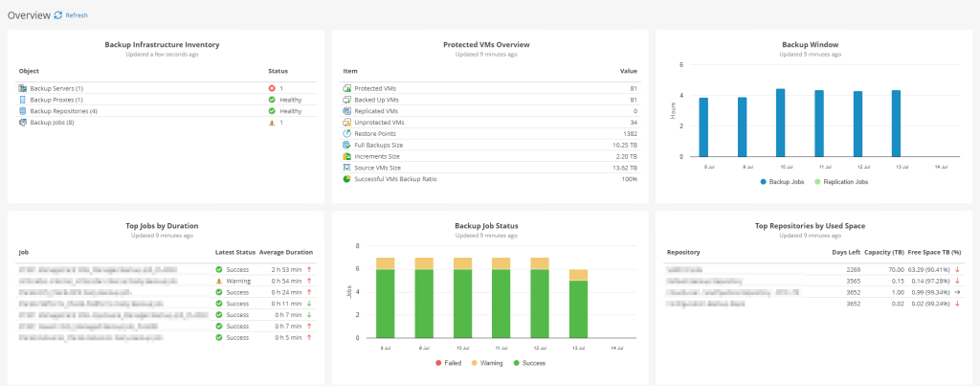
Task: Click the Refresh link at top
Action: (77, 15)
